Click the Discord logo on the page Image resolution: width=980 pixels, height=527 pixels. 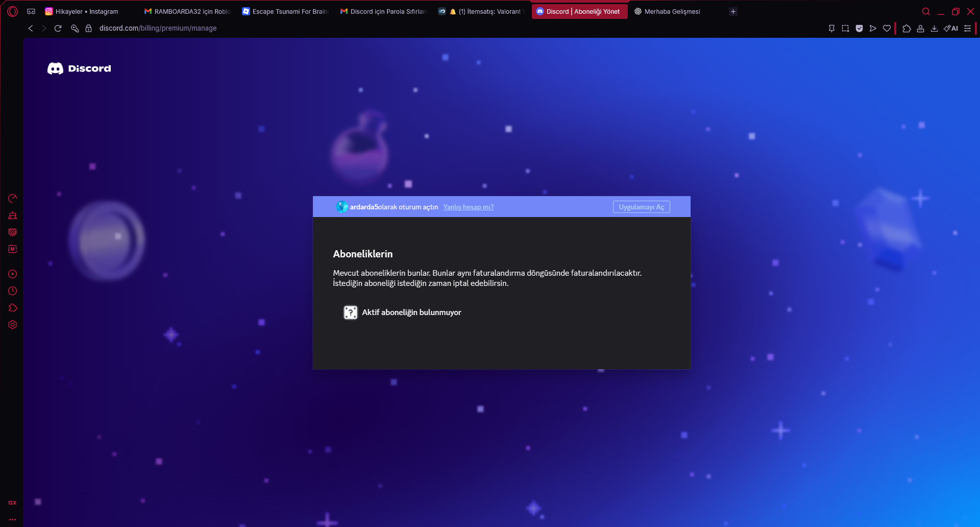click(79, 68)
